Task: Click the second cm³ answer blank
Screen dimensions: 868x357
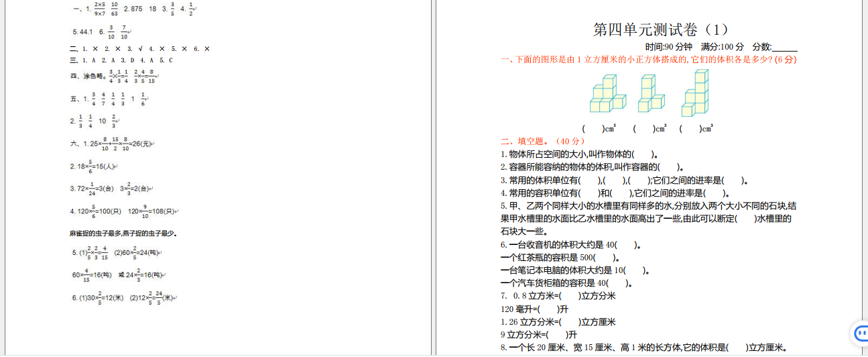Action: (643, 129)
